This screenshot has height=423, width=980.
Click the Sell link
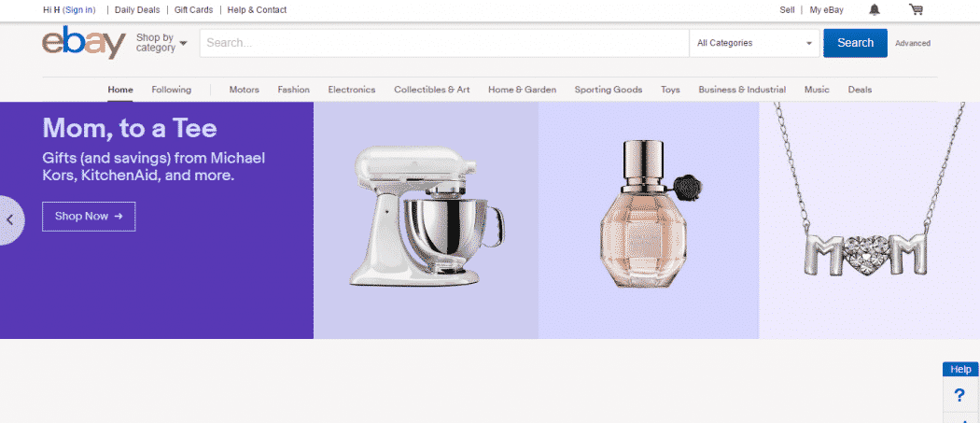coord(788,10)
